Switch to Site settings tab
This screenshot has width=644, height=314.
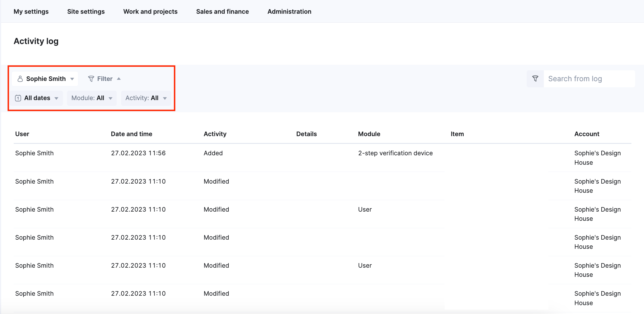pos(86,11)
